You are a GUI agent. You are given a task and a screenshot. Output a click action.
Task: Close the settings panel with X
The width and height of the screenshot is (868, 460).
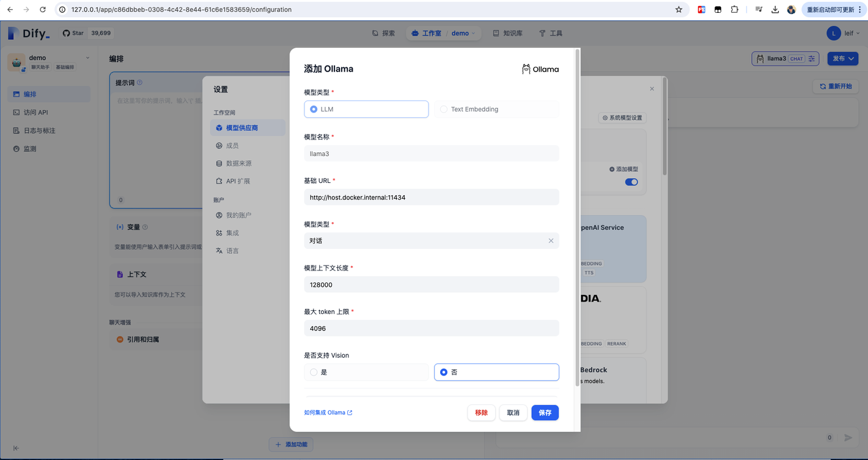652,89
